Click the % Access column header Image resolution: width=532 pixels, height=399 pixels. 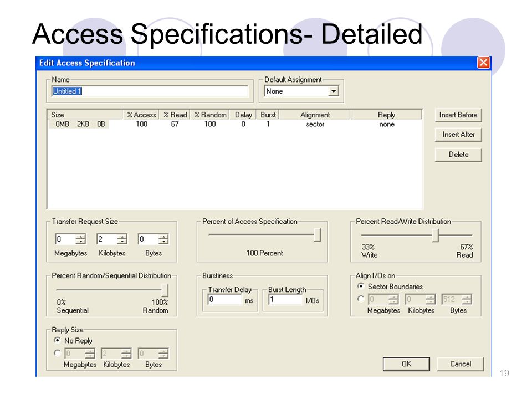(141, 115)
